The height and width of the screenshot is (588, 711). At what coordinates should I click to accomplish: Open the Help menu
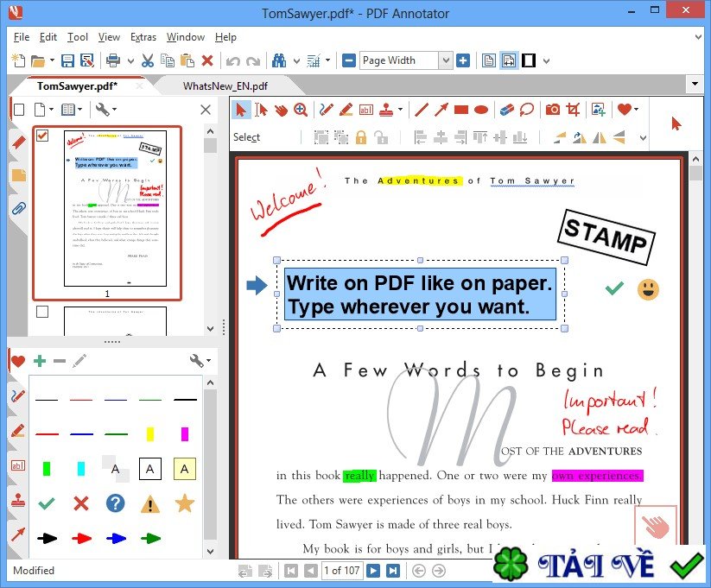click(x=225, y=37)
